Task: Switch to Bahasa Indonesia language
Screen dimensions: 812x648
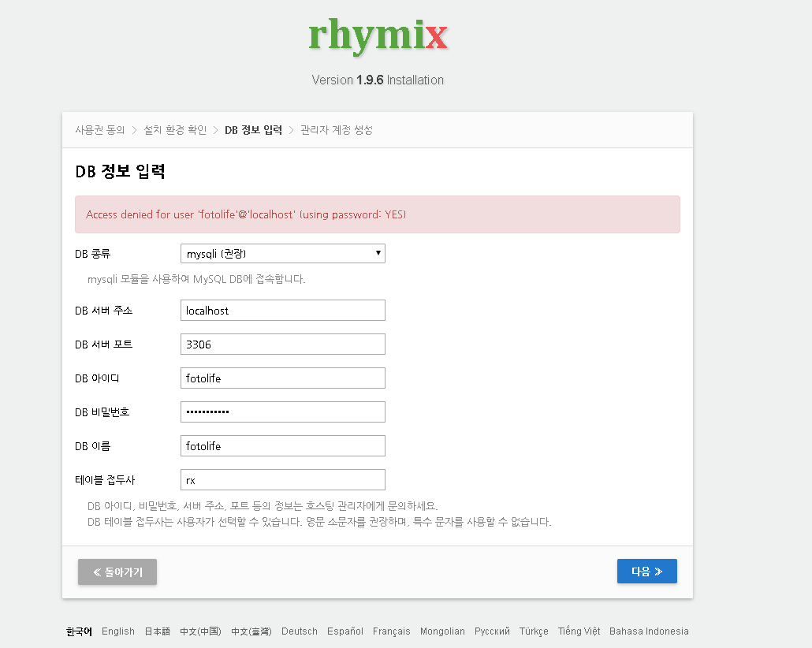Action: tap(649, 631)
